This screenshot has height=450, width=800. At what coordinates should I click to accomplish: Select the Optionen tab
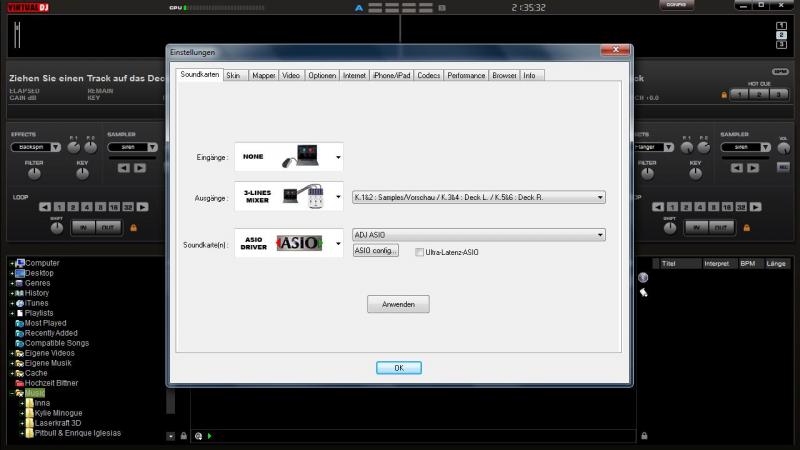pos(322,76)
